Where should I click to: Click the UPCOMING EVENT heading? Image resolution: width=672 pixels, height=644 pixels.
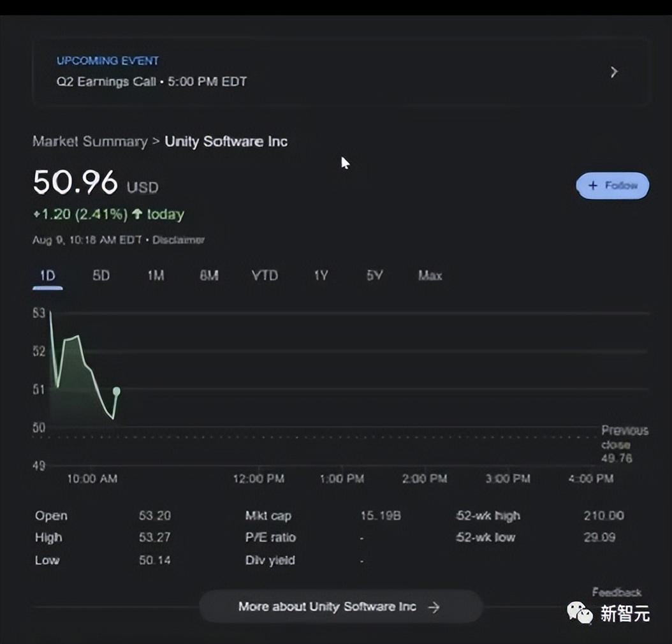108,61
